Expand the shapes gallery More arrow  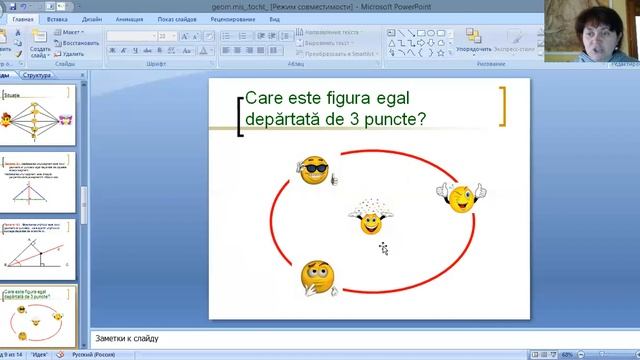tap(451, 53)
